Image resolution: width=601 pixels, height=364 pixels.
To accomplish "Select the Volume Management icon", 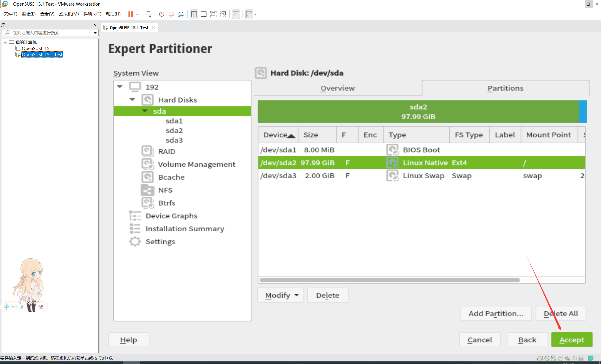I will (x=148, y=164).
